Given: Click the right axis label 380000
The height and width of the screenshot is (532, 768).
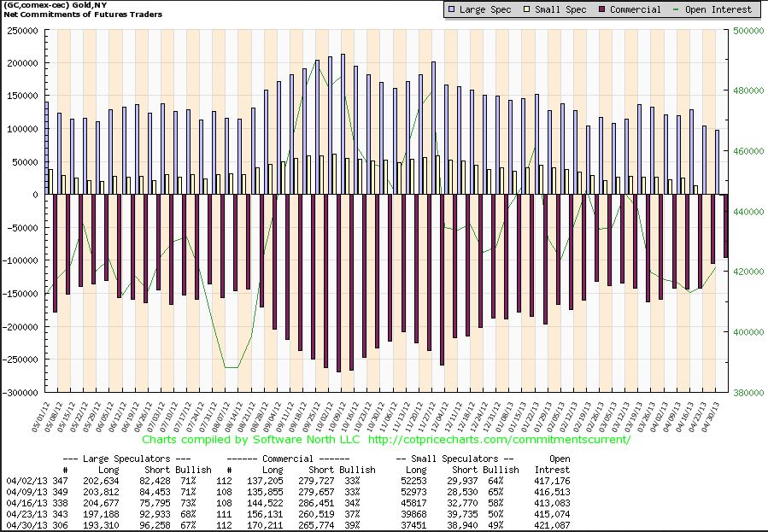Looking at the screenshot, I should 748,393.
